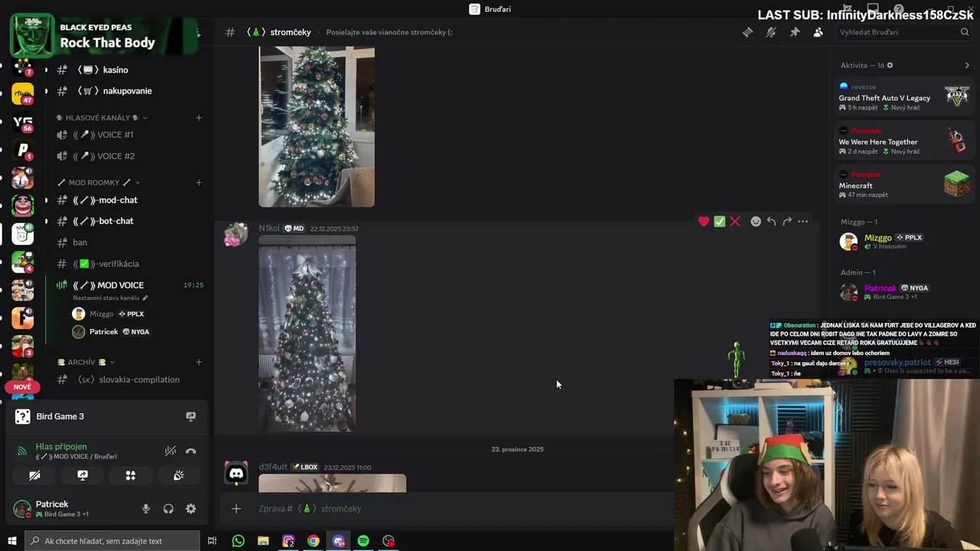
Task: Open Windows Start menu
Action: point(11,541)
